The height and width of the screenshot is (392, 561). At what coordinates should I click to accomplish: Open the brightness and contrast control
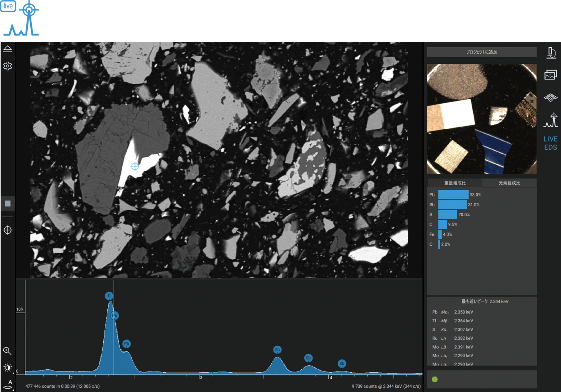[x=8, y=368]
